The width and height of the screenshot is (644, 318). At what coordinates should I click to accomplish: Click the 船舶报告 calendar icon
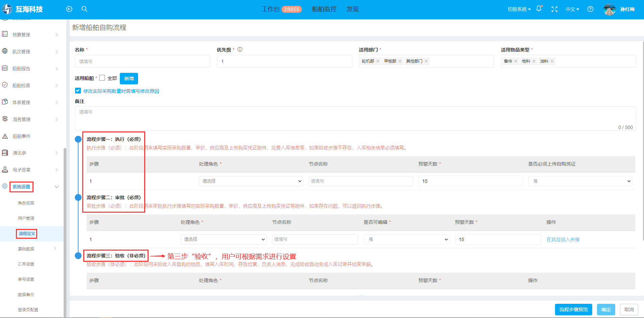(5, 68)
